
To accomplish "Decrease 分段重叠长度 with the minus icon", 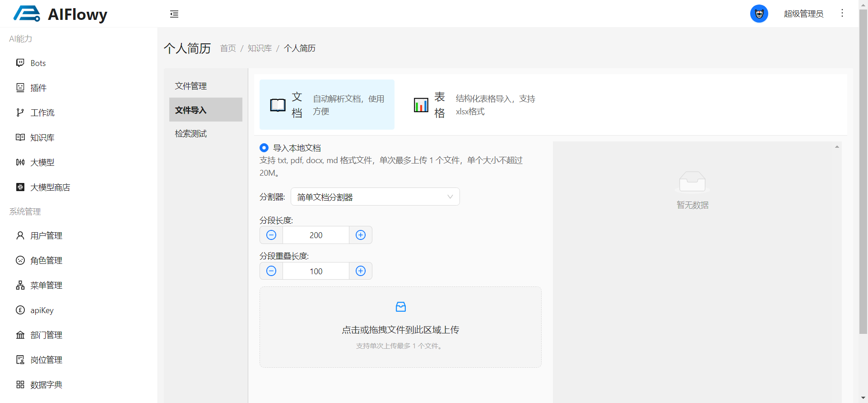I will pyautogui.click(x=271, y=271).
